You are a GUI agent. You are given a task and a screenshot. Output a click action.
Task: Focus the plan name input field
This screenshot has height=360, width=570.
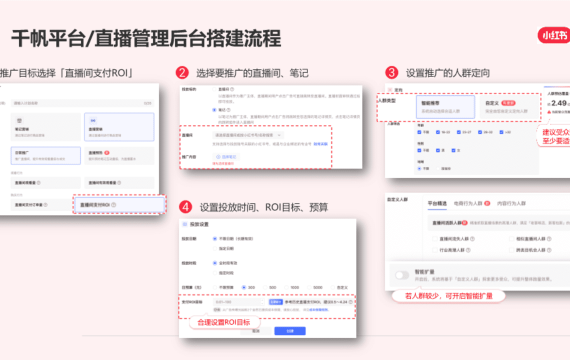(x=82, y=103)
